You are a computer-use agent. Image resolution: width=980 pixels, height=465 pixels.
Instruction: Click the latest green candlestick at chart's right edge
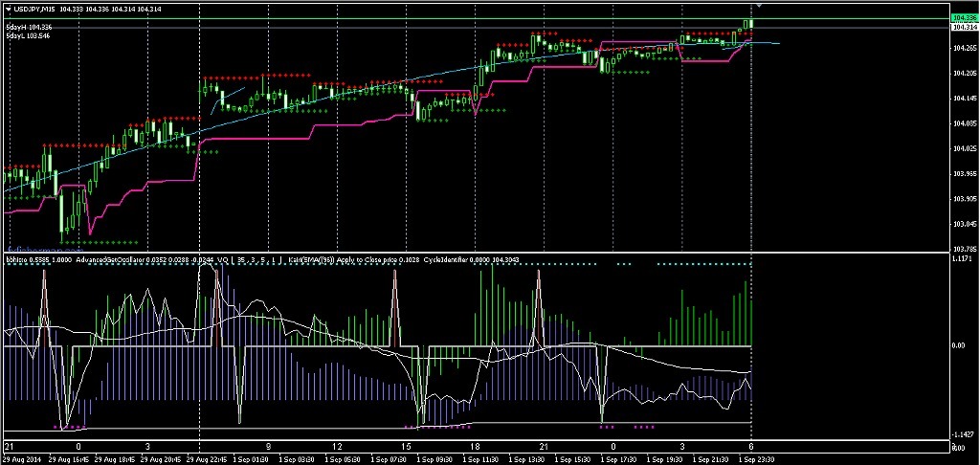tap(752, 23)
